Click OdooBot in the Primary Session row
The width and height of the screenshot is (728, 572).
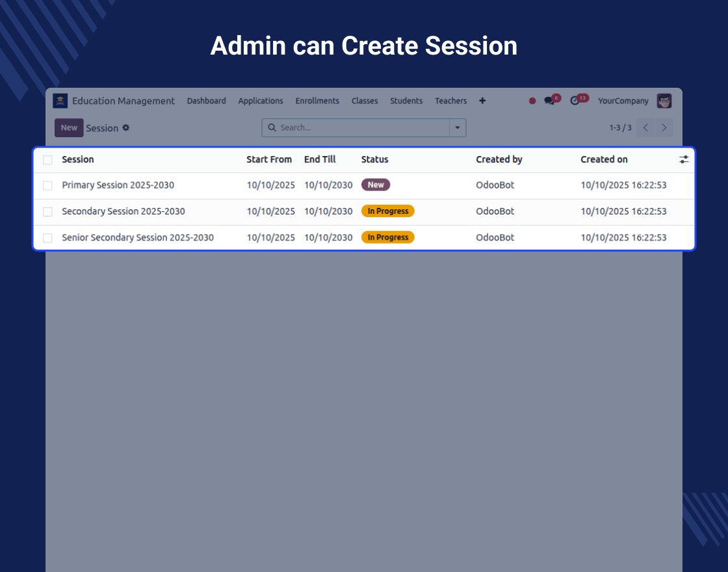coord(495,185)
